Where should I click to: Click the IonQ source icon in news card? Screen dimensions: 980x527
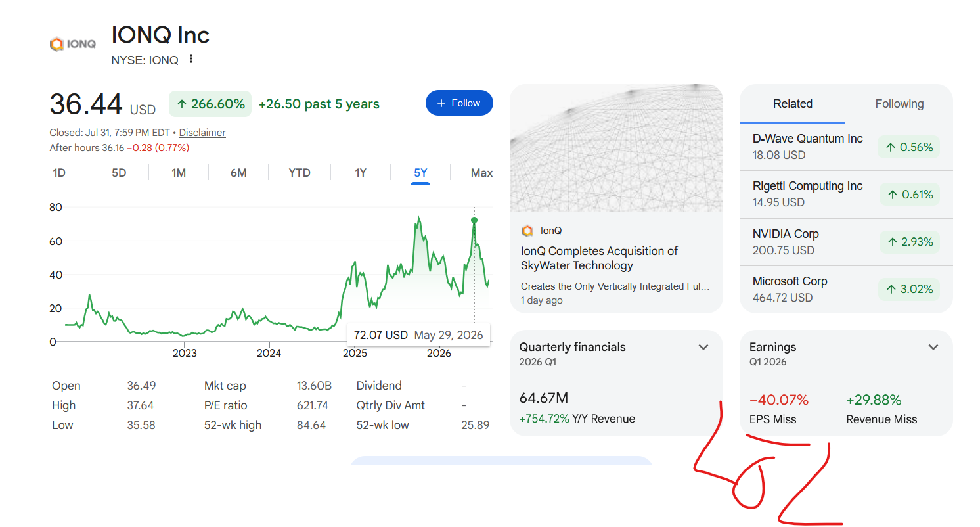coord(527,231)
